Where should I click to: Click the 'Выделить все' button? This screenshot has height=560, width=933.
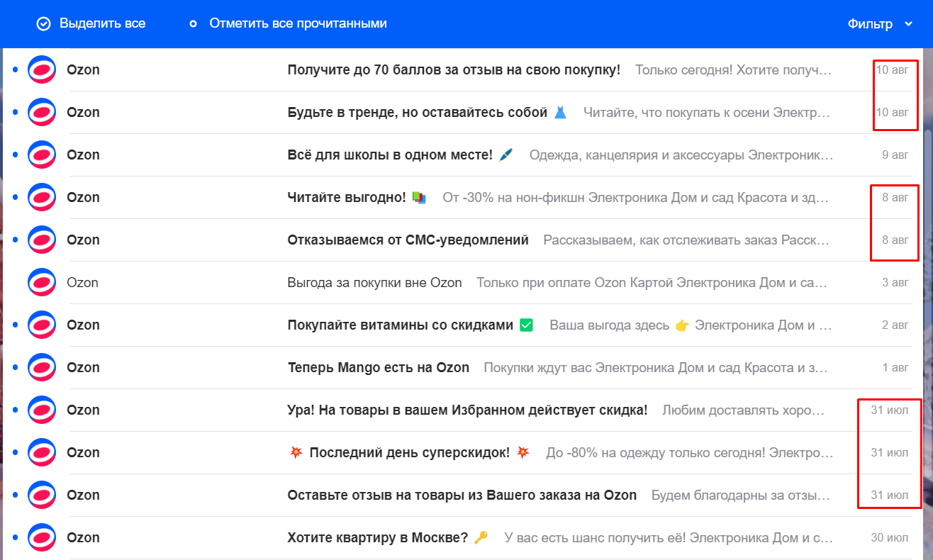tap(91, 23)
